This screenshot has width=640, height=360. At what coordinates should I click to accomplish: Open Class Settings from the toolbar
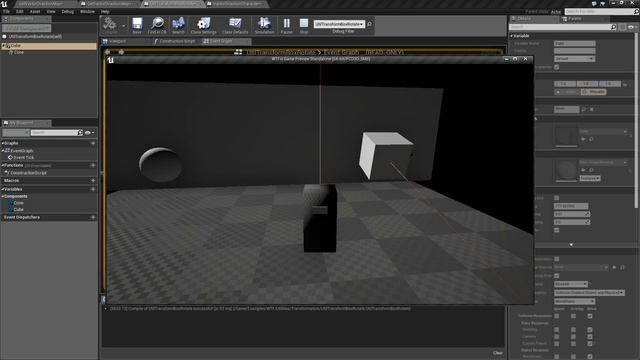click(x=204, y=24)
